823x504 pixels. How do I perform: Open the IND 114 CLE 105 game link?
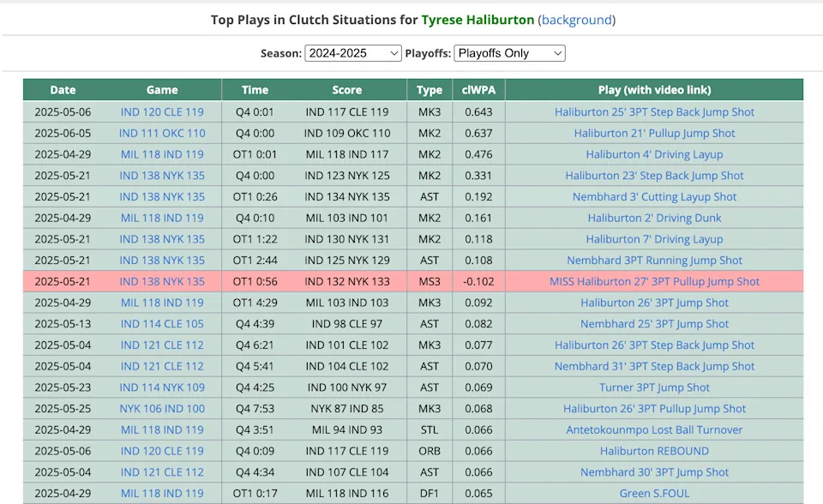[x=162, y=324]
